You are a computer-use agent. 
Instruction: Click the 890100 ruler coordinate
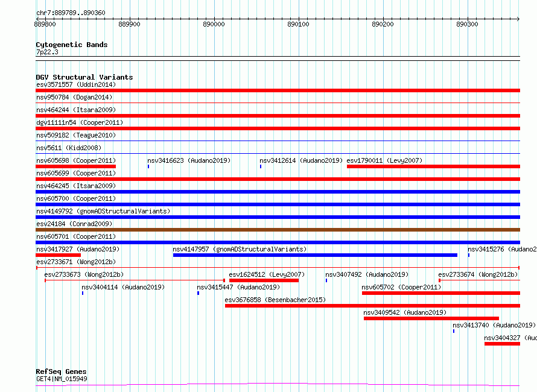pos(298,24)
